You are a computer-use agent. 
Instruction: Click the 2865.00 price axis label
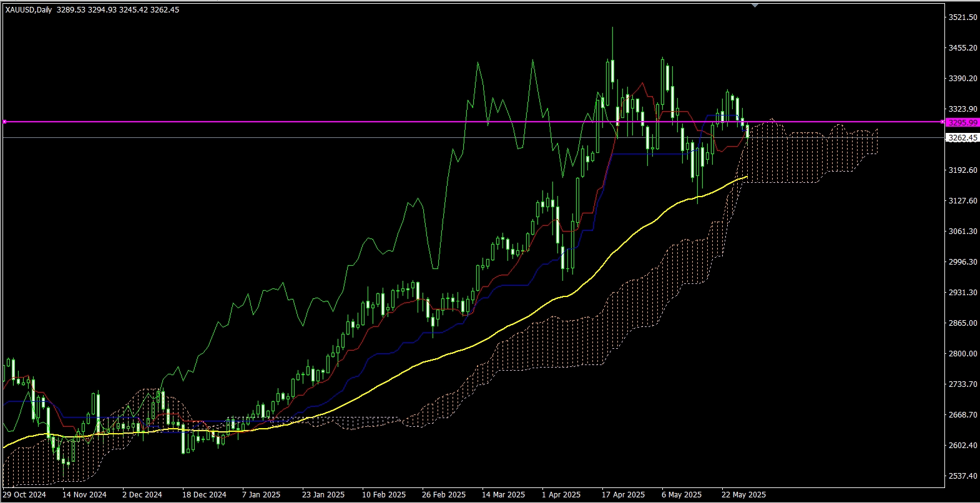963,323
